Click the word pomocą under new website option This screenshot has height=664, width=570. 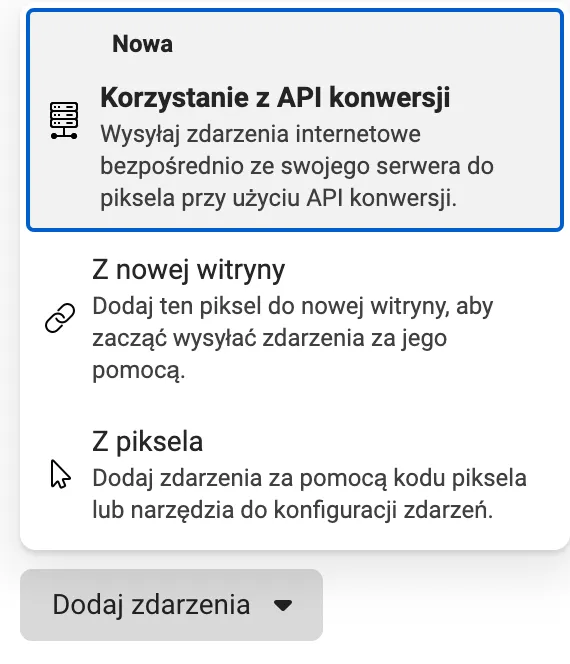[138, 371]
